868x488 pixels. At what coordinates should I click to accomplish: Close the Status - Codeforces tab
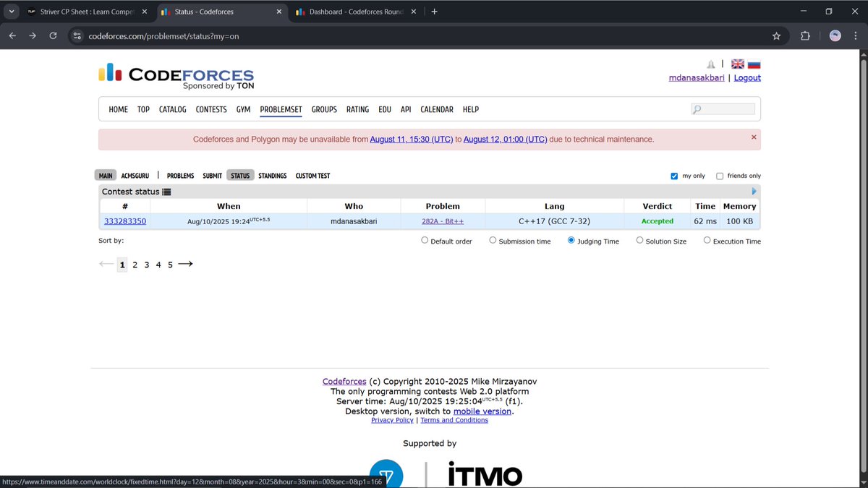[x=278, y=12]
